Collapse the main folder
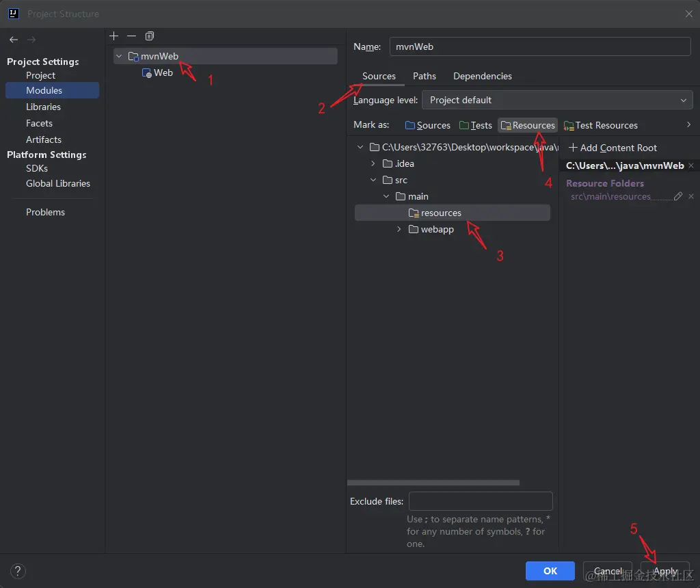This screenshot has height=588, width=700. click(x=386, y=196)
